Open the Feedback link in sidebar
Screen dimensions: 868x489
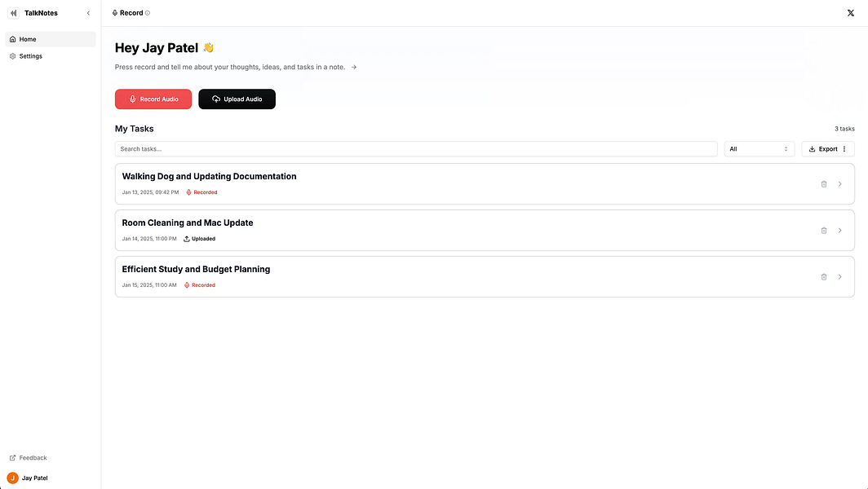point(29,458)
